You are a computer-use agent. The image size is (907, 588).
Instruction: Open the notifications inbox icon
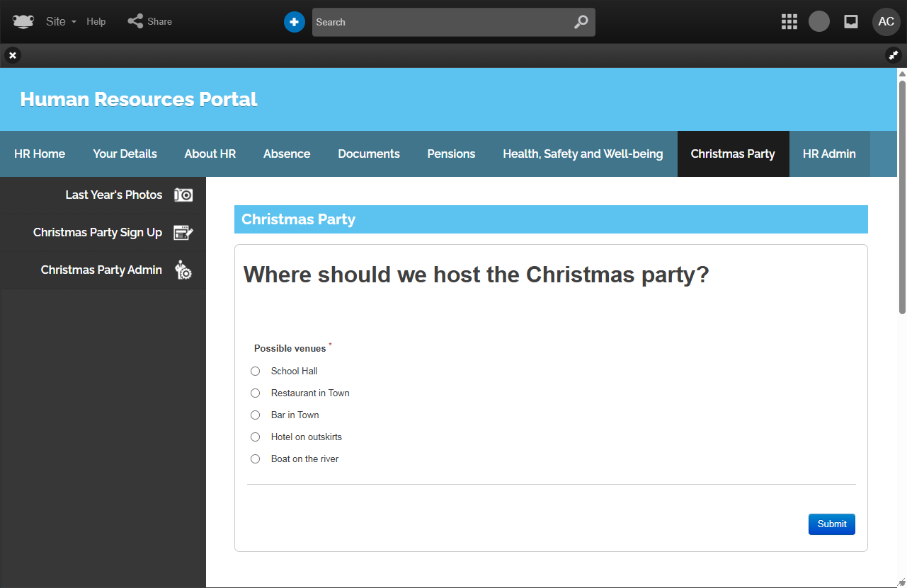(851, 22)
